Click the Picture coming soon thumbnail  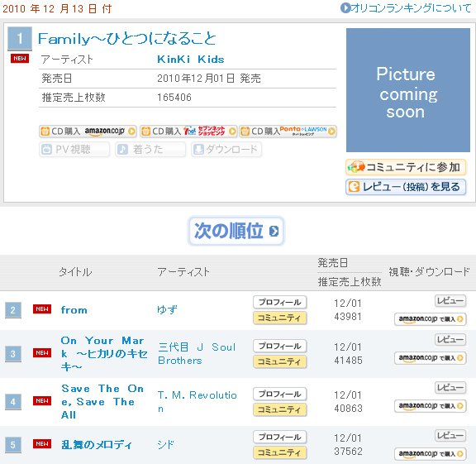pos(408,90)
